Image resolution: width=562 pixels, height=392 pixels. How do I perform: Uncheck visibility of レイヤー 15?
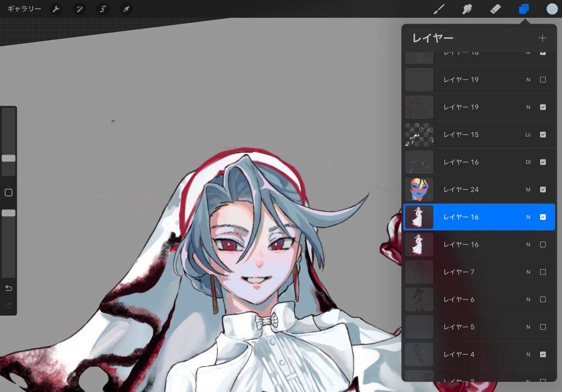pyautogui.click(x=543, y=134)
